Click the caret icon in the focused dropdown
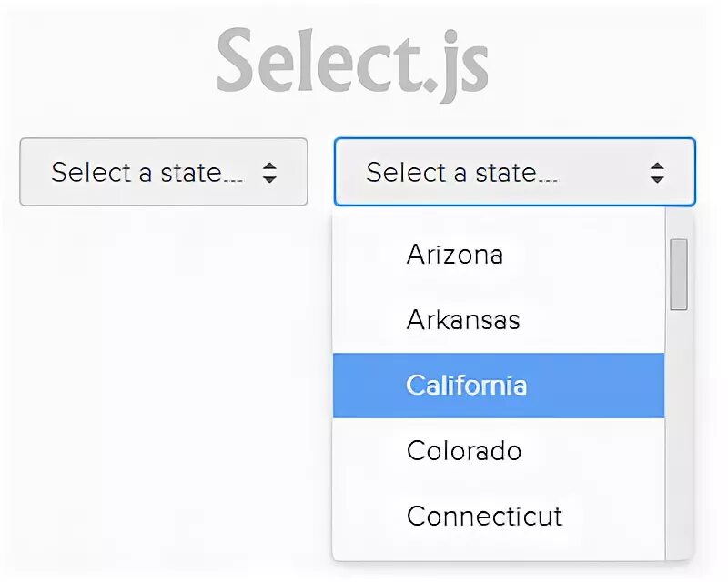This screenshot has height=582, width=728. (657, 173)
